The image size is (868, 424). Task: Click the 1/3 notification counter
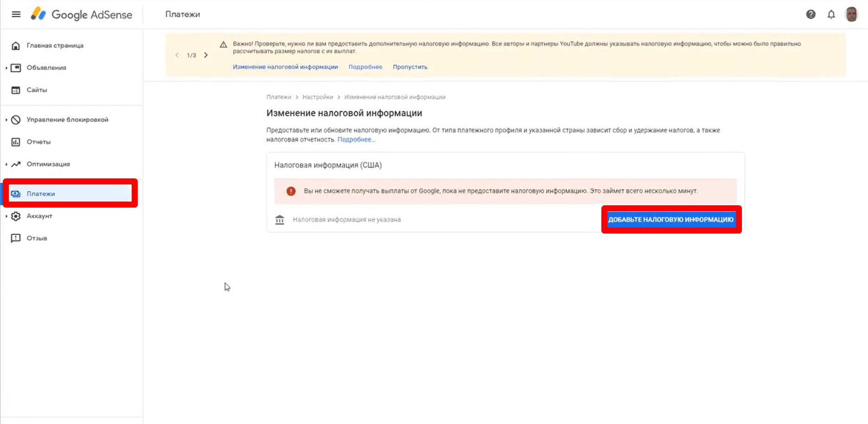click(191, 55)
